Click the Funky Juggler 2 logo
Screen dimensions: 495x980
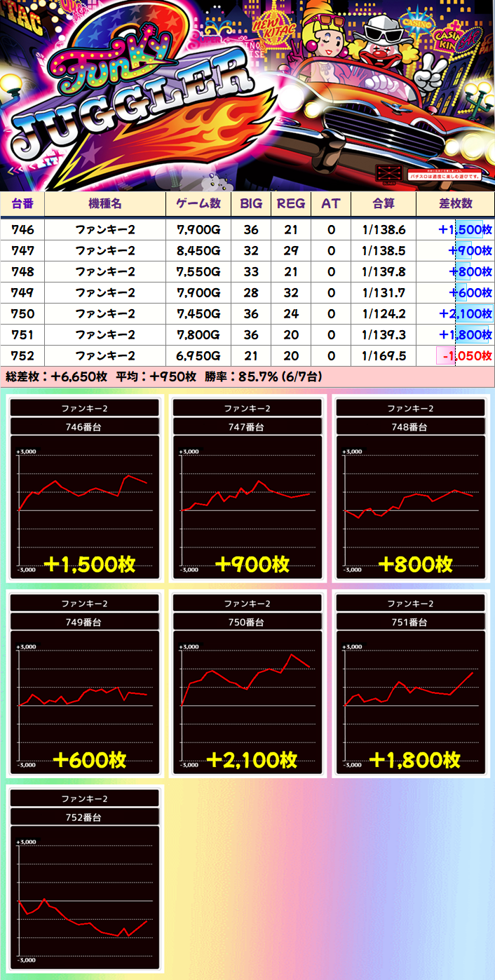tap(133, 98)
